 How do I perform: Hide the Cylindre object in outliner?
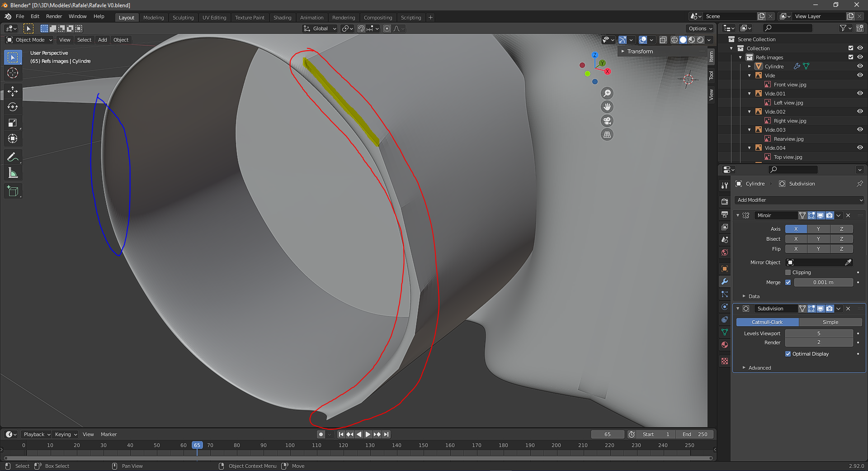pyautogui.click(x=860, y=66)
